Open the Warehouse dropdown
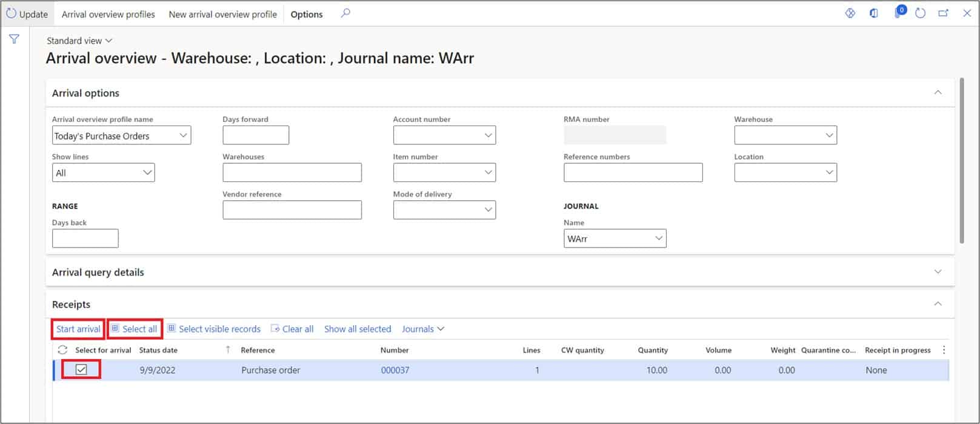Viewport: 980px width, 424px height. point(829,135)
